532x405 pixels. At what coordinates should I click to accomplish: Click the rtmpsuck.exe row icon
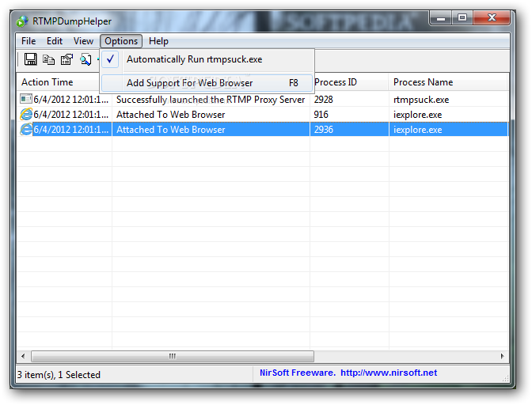[x=26, y=99]
